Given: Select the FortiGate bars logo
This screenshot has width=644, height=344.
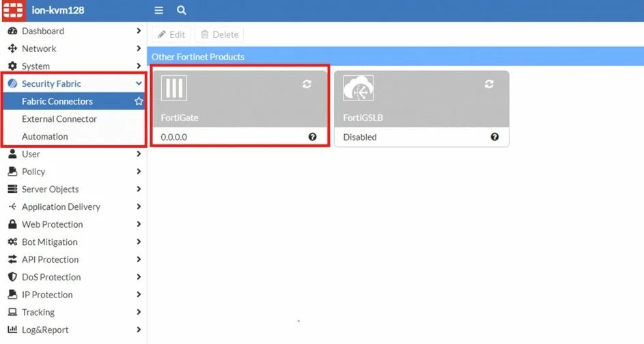Looking at the screenshot, I should coord(173,88).
